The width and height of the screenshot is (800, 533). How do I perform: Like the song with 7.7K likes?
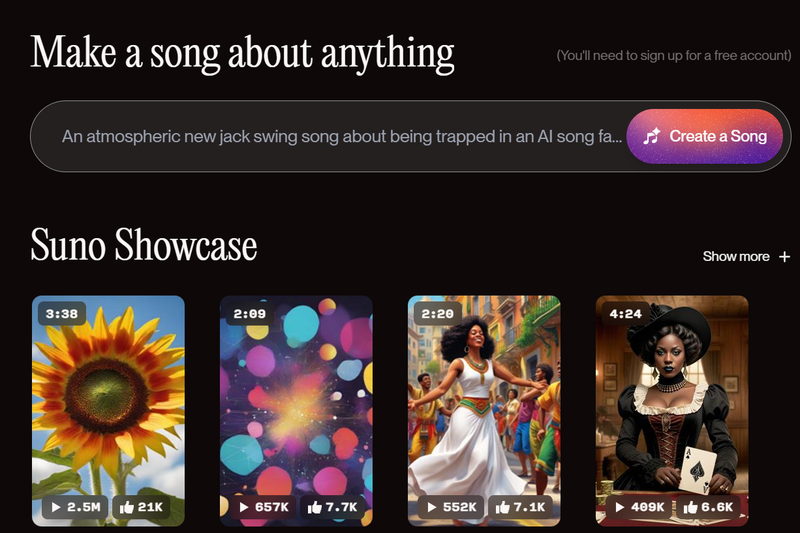click(314, 507)
